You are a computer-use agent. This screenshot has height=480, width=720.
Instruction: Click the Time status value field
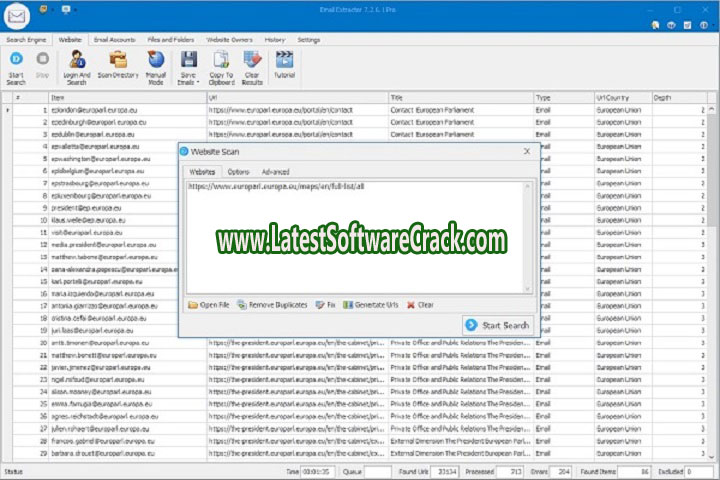pyautogui.click(x=317, y=472)
